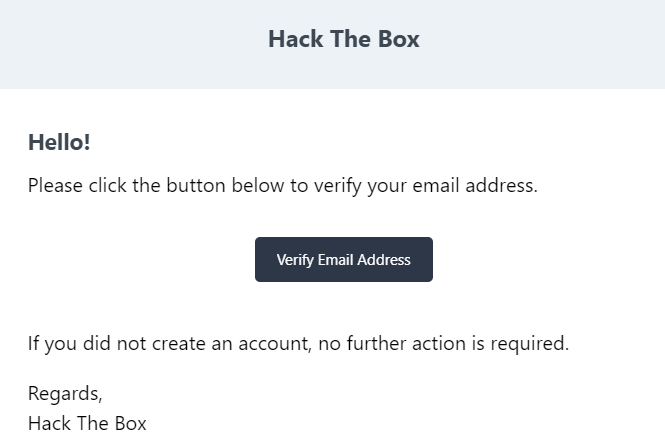Click the Regards, closing line
The width and height of the screenshot is (665, 446).
[65, 394]
